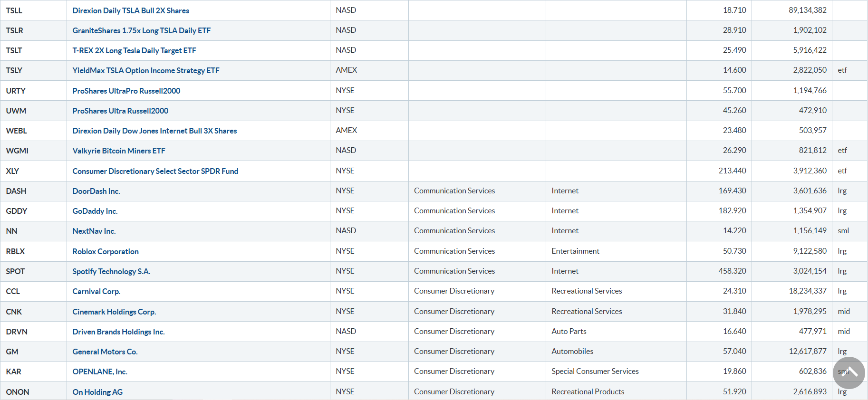Open Valkyrie Bitcoin Miners ETF page
This screenshot has width=868, height=400.
pos(119,151)
